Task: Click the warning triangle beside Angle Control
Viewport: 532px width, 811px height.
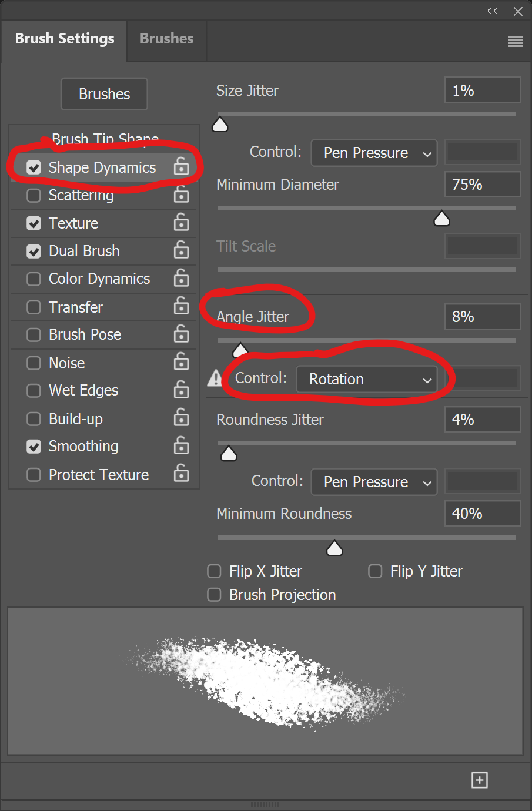Action: (x=215, y=377)
